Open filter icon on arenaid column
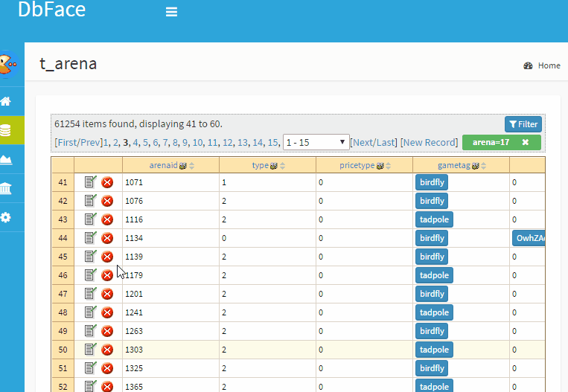 click(183, 166)
